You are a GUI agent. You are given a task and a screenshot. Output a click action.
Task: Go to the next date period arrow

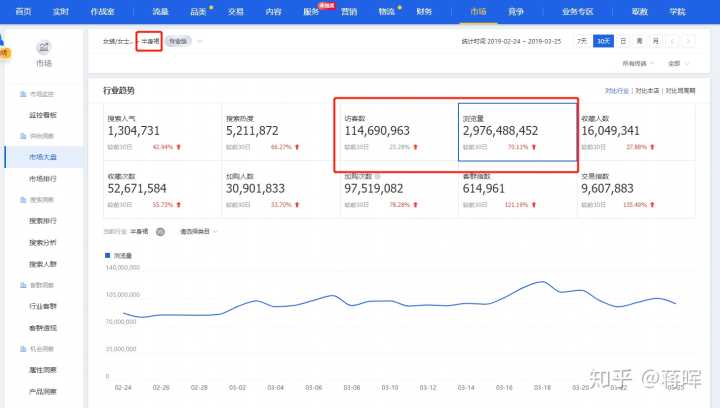pyautogui.click(x=689, y=41)
